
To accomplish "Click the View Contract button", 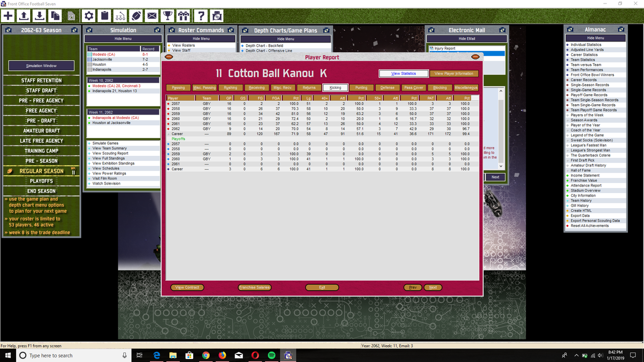I will [187, 287].
